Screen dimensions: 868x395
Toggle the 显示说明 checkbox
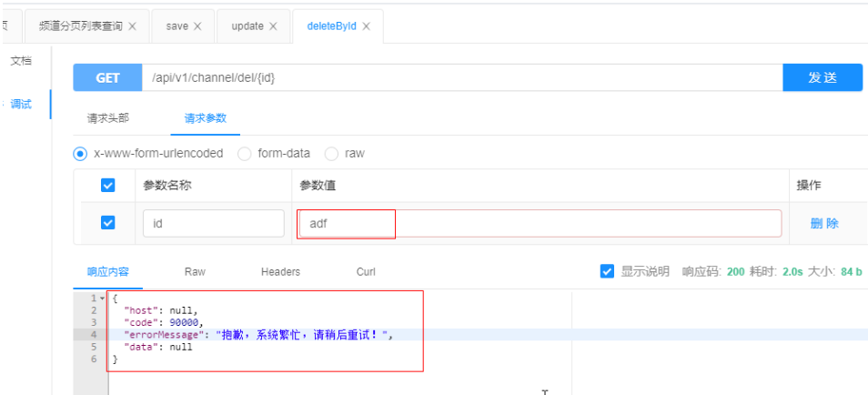coord(607,271)
